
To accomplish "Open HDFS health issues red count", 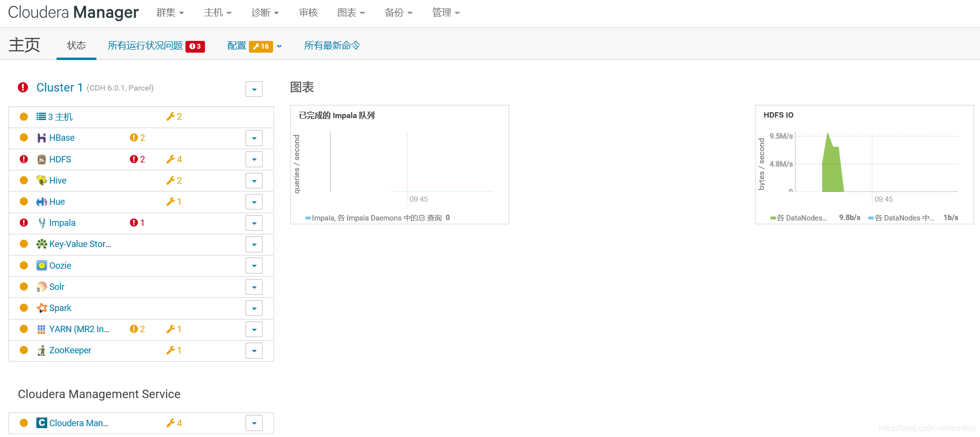I will point(138,159).
